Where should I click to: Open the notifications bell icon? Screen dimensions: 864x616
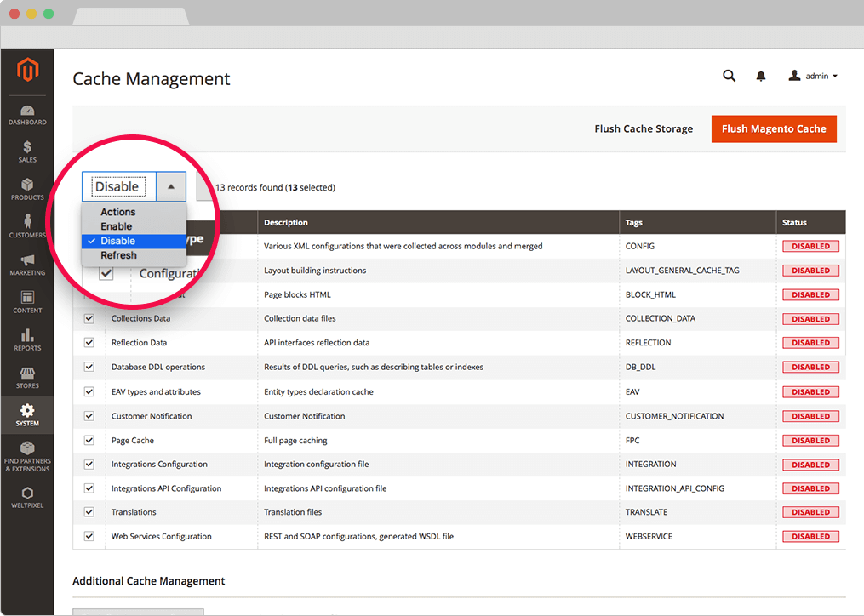(x=761, y=77)
